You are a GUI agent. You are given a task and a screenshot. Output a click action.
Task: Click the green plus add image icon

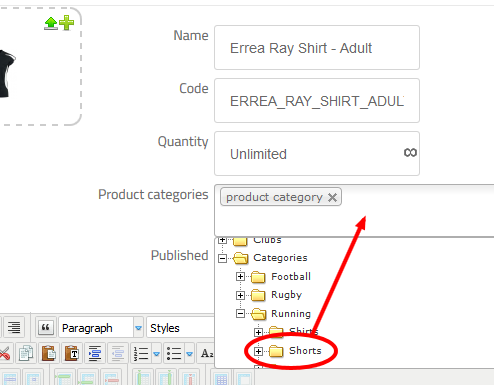(67, 23)
